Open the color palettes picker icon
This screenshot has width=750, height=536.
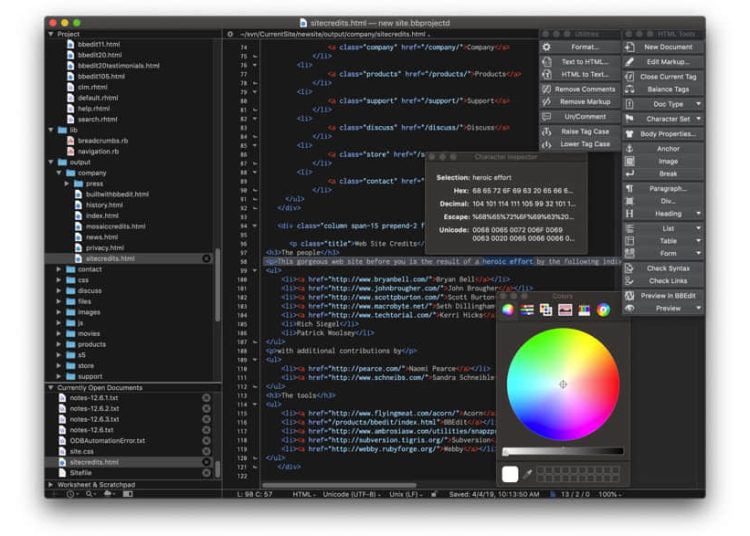click(x=546, y=310)
